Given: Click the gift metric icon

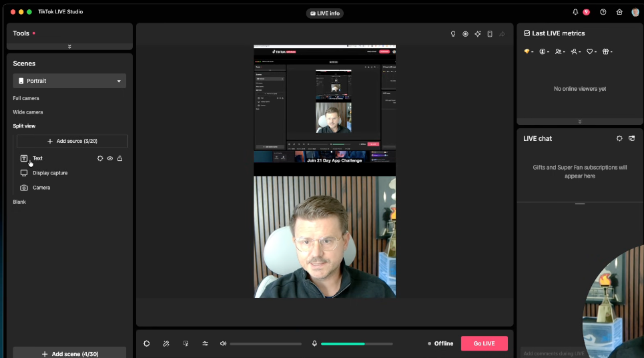Looking at the screenshot, I should tap(605, 51).
